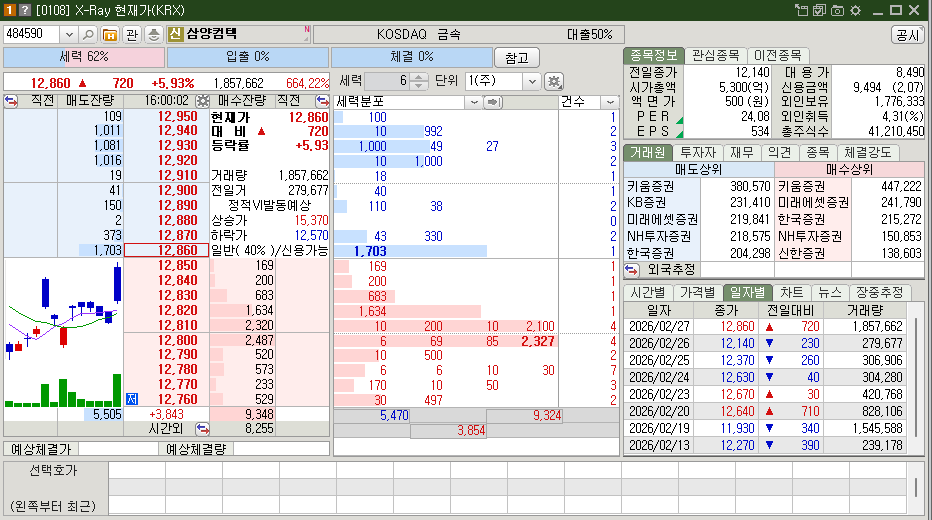Click the stock code field 484590
932x520 pixels.
click(32, 34)
